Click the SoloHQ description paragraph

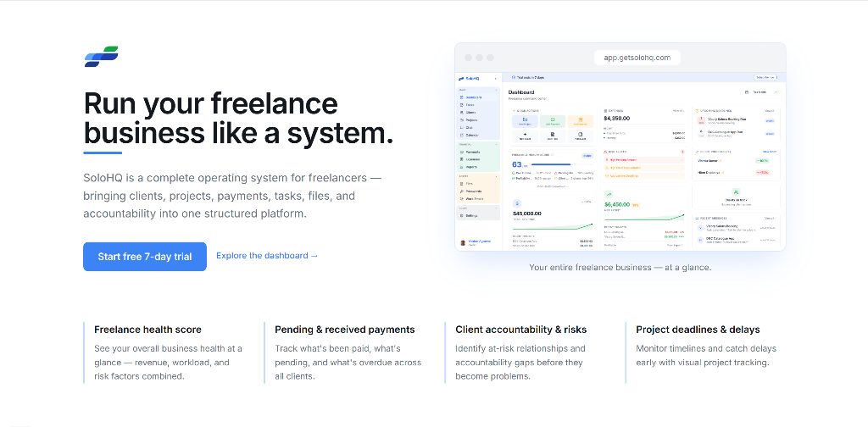pos(232,196)
